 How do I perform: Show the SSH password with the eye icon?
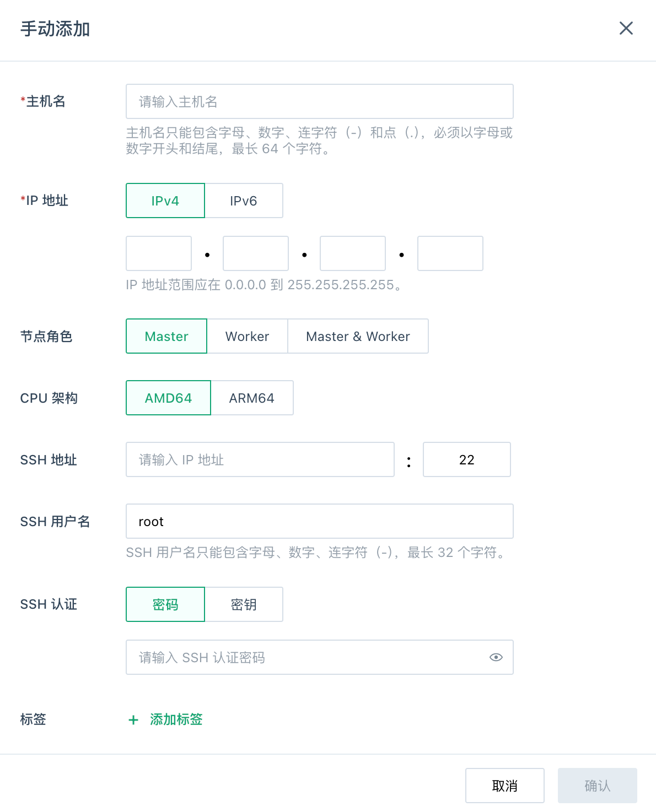496,657
